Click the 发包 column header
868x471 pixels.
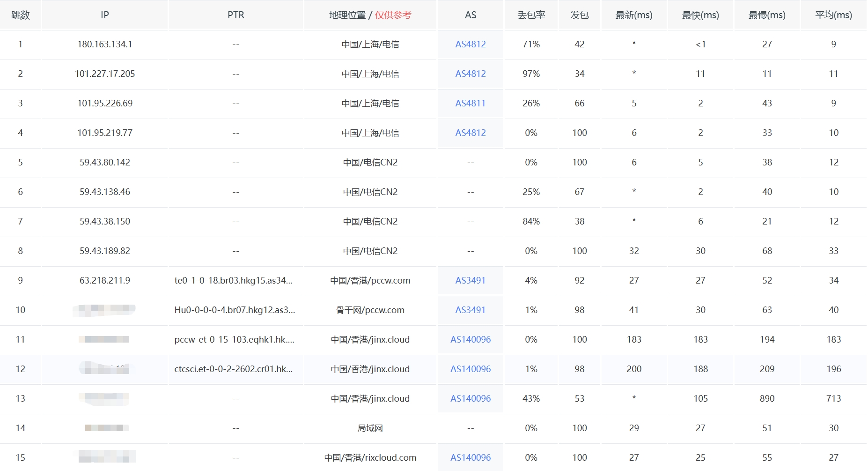(579, 15)
